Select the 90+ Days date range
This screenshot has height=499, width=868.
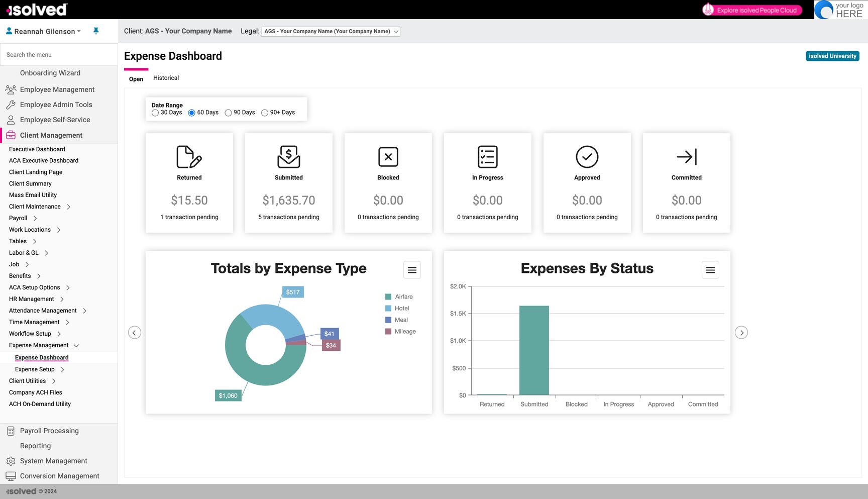(x=265, y=113)
